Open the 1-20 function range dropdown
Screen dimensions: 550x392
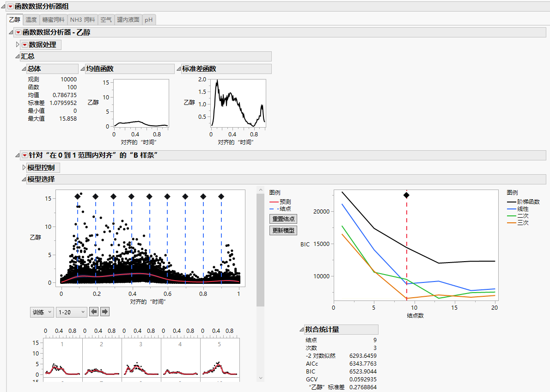click(x=71, y=312)
